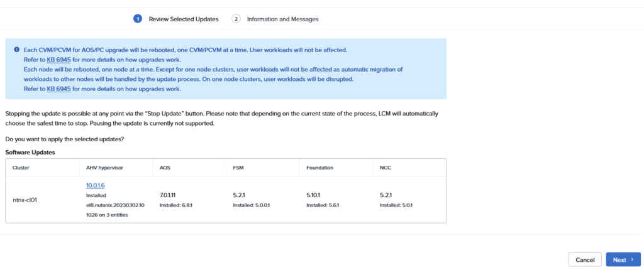
Task: Open the Review Selected Updates step
Action: pos(183,19)
